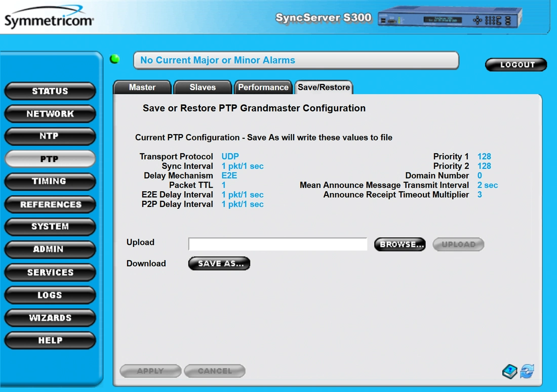Screen dimensions: 557x392
Task: Open the ADMIN section
Action: coord(50,249)
